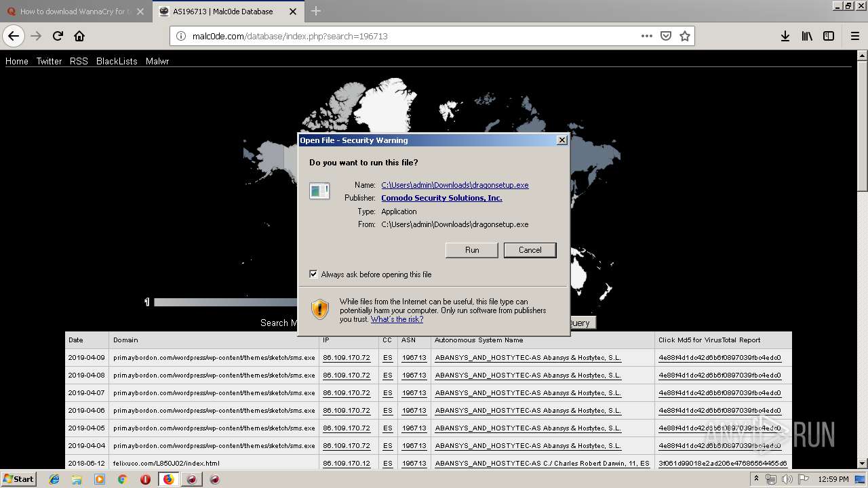Open IP 86.109.170.72 in 2019-04-09 row
Screen dimensions: 868x488
pyautogui.click(x=347, y=358)
